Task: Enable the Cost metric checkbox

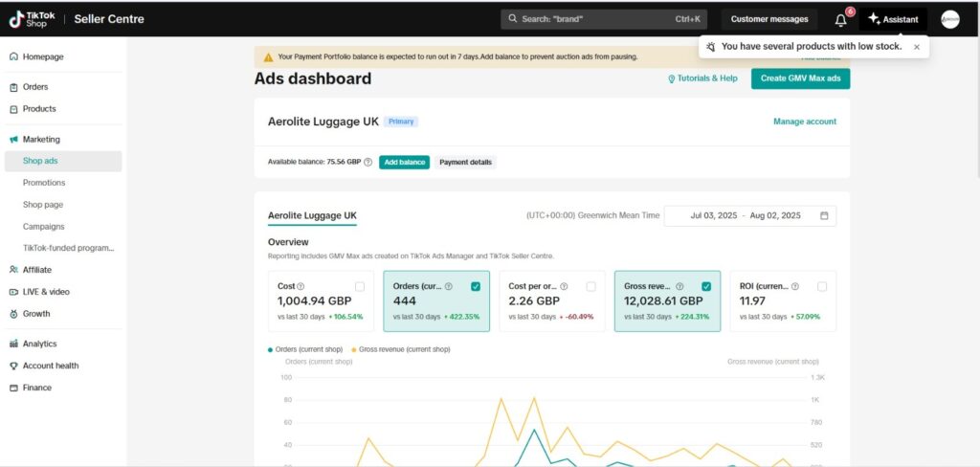Action: point(359,286)
